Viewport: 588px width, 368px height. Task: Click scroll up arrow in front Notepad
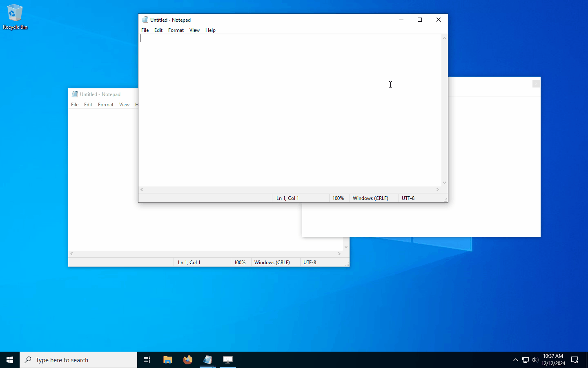[445, 38]
